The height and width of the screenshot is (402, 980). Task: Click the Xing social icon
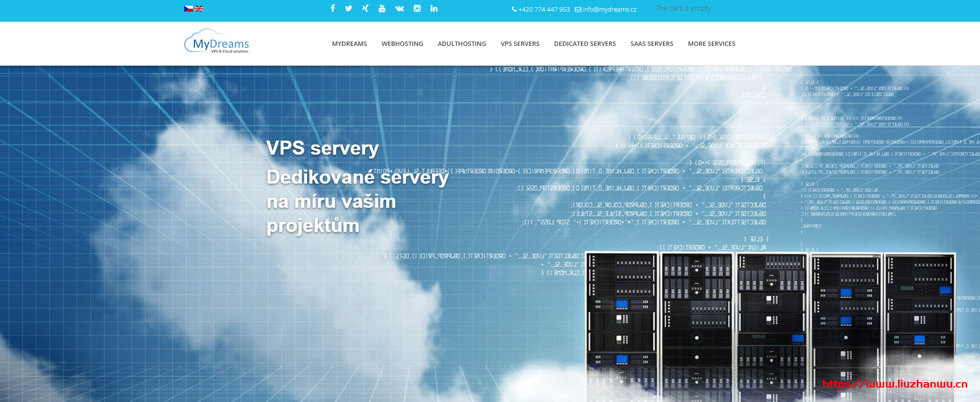tap(365, 8)
